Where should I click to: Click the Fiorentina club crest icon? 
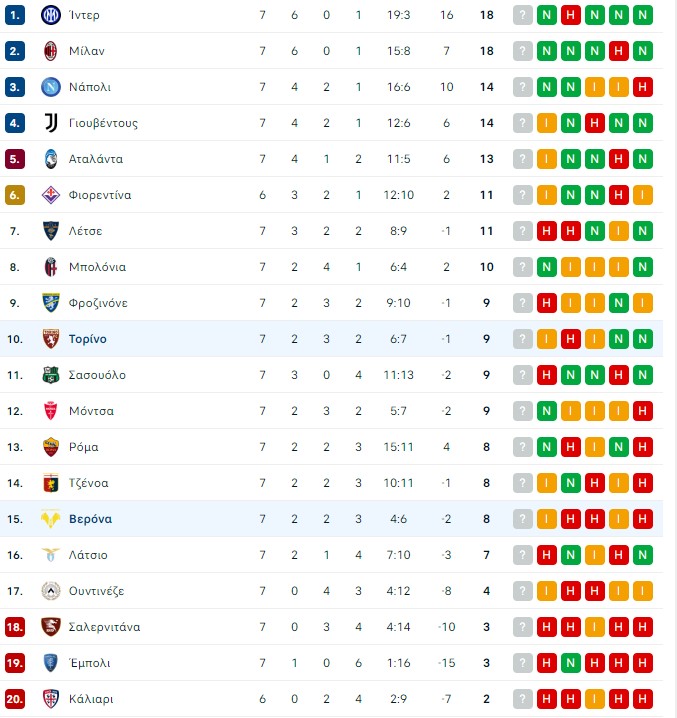point(50,195)
